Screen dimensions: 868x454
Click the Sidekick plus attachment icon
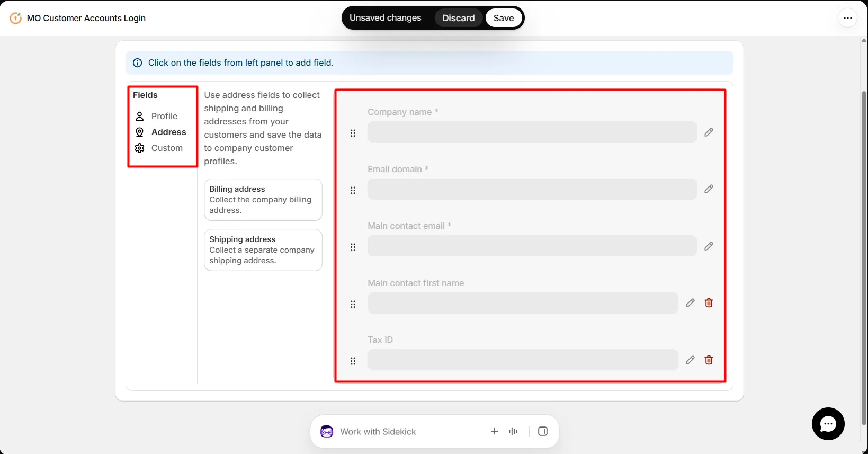pos(495,431)
